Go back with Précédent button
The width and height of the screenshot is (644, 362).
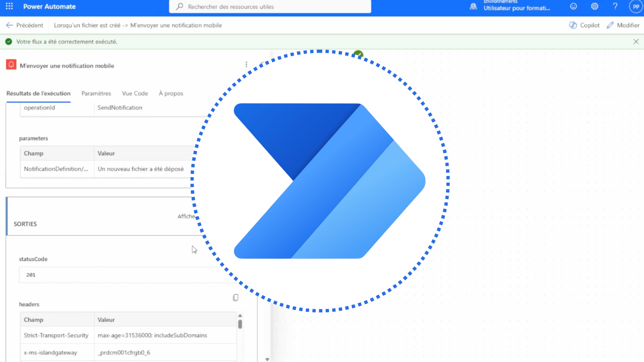(x=25, y=25)
